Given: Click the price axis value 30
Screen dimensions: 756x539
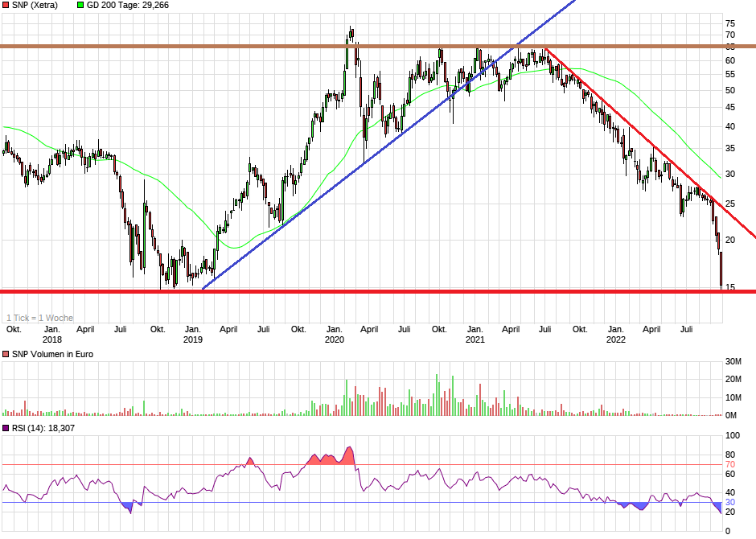Looking at the screenshot, I should tap(730, 174).
